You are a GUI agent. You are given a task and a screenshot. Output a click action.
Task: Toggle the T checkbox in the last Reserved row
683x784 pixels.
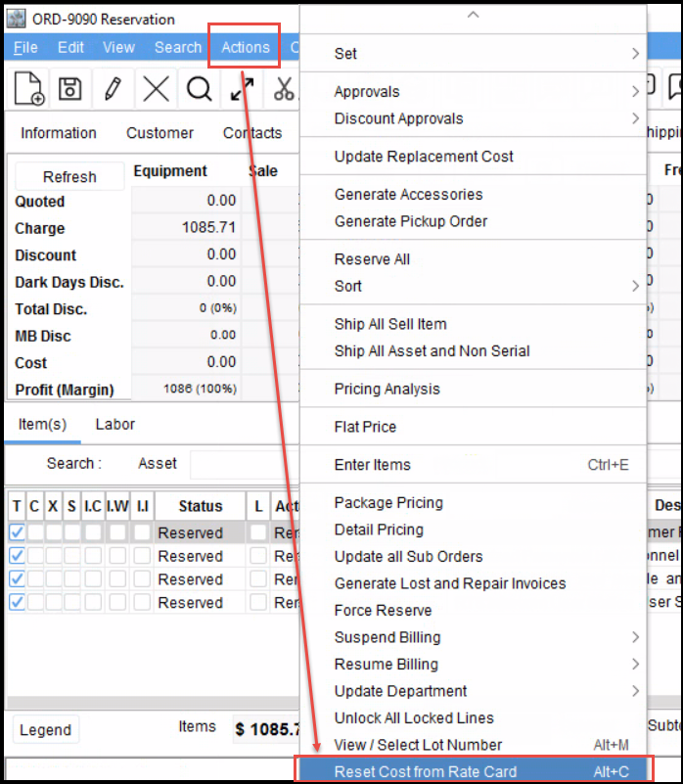tap(18, 603)
